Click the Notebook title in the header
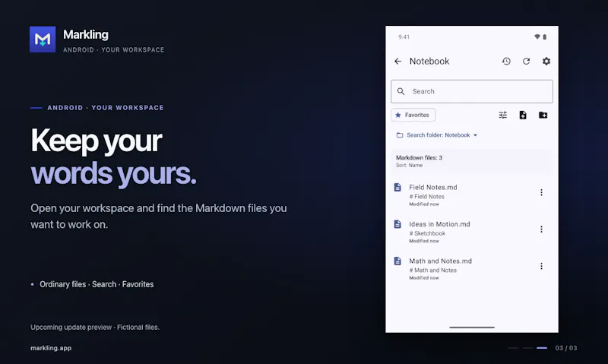This screenshot has width=608, height=364. [x=429, y=62]
